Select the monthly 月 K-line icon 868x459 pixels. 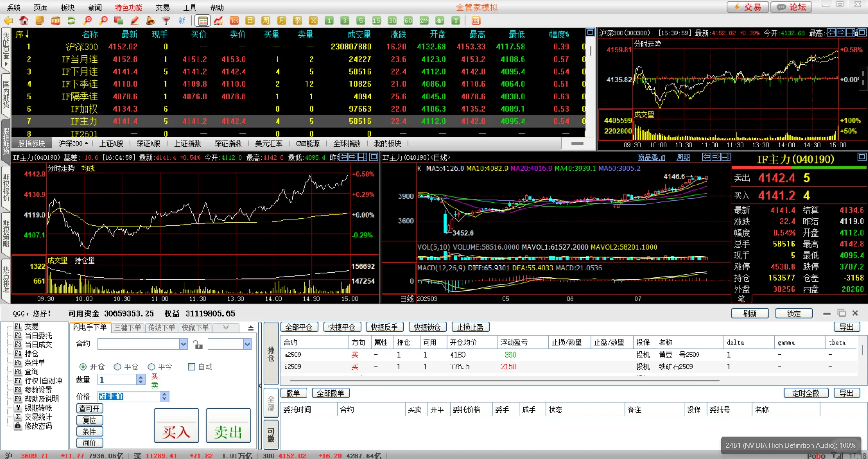coord(282,21)
